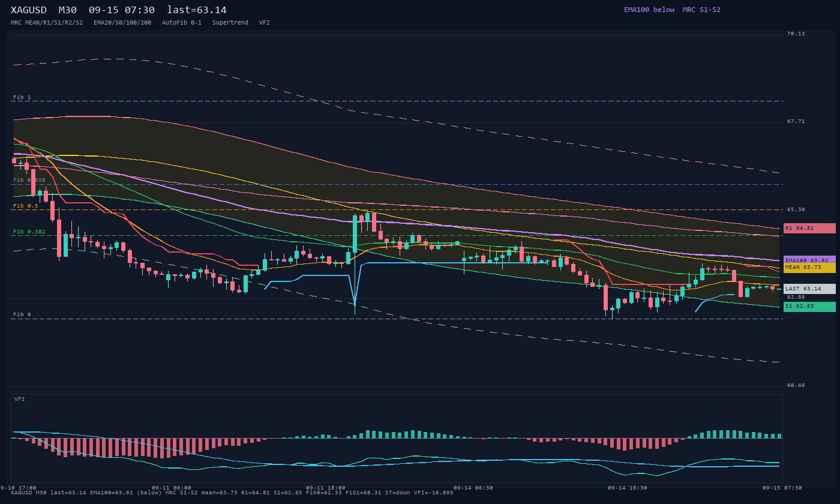Click the 'LAST 63.14' price tag
840x504 pixels.
coord(809,289)
